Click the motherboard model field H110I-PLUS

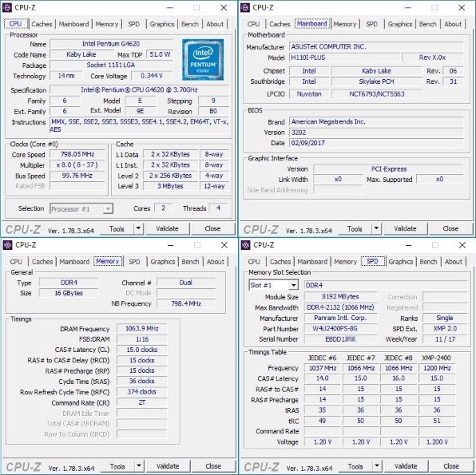tap(344, 57)
